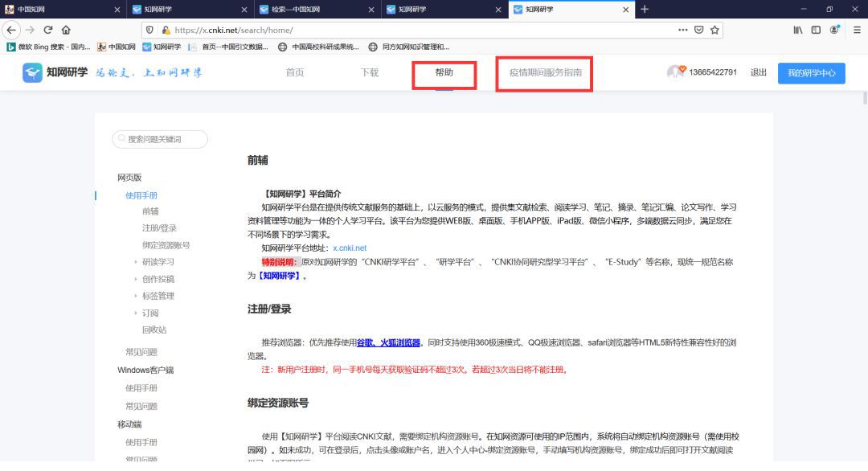This screenshot has width=868, height=471.
Task: Bookmark this page with the star icon
Action: (x=714, y=30)
